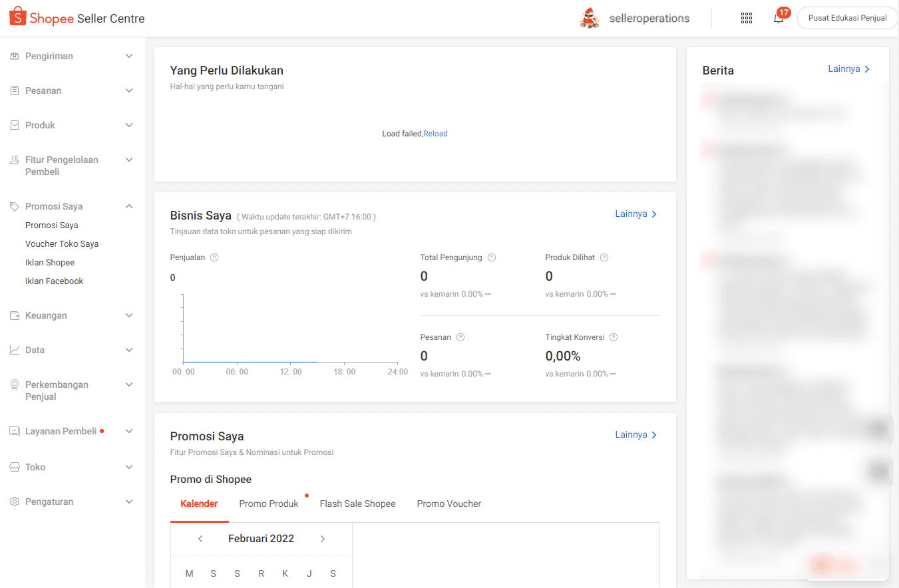Open the Promo Produk tab
Image resolution: width=899 pixels, height=588 pixels.
tap(269, 504)
